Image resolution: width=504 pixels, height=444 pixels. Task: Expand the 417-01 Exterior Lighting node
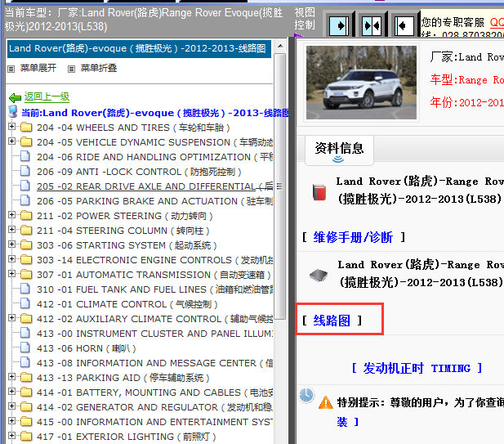pyautogui.click(x=12, y=436)
